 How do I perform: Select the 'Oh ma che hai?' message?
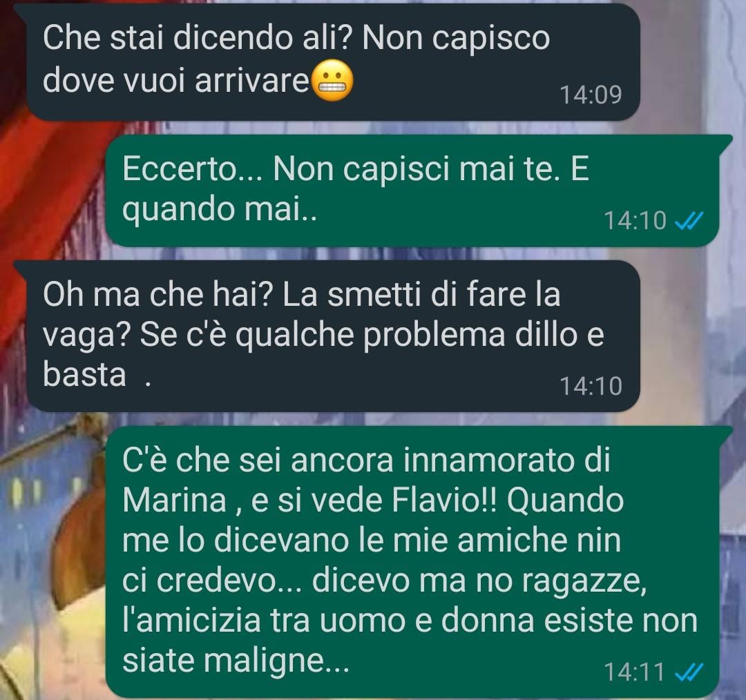coord(333,336)
